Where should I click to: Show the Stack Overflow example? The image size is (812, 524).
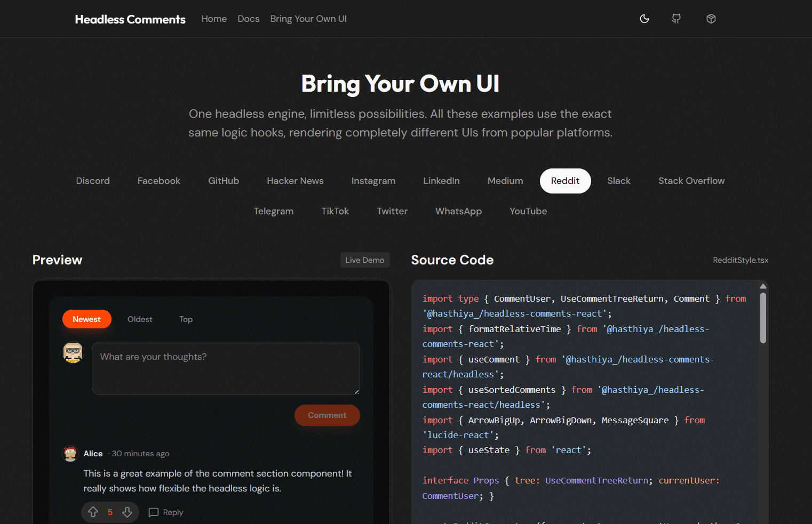(x=691, y=181)
